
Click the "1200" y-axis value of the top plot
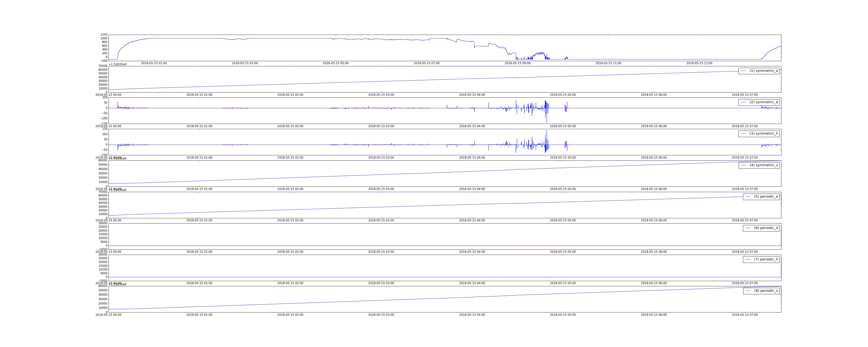pyautogui.click(x=104, y=35)
